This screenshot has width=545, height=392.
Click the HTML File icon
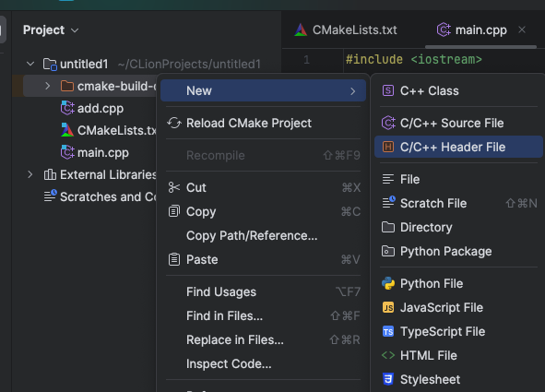pos(388,355)
